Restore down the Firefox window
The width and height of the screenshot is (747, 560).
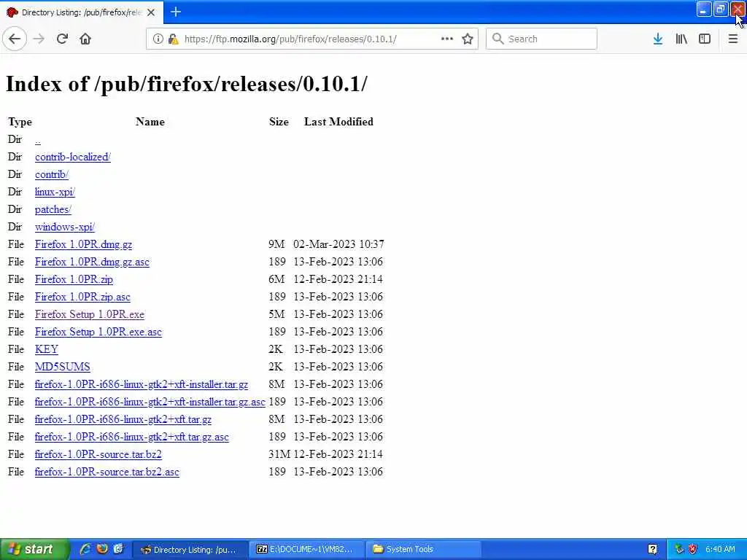720,9
